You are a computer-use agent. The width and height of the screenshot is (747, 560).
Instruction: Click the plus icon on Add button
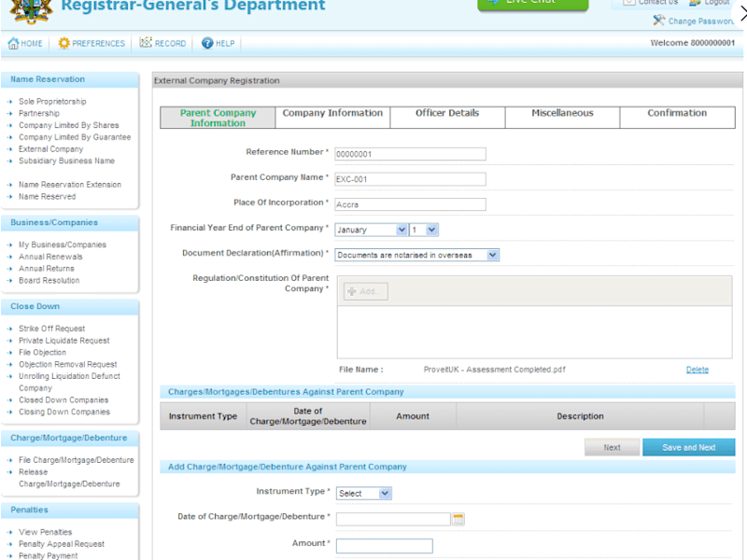pos(352,291)
